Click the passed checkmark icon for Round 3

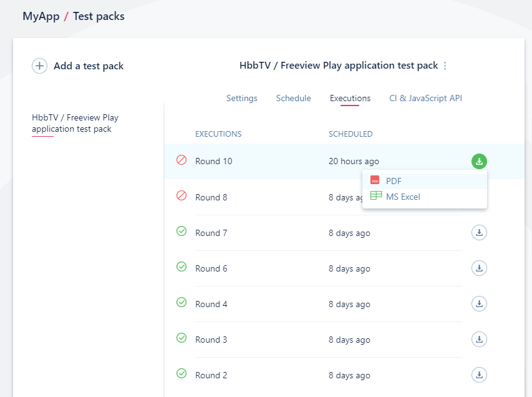181,338
